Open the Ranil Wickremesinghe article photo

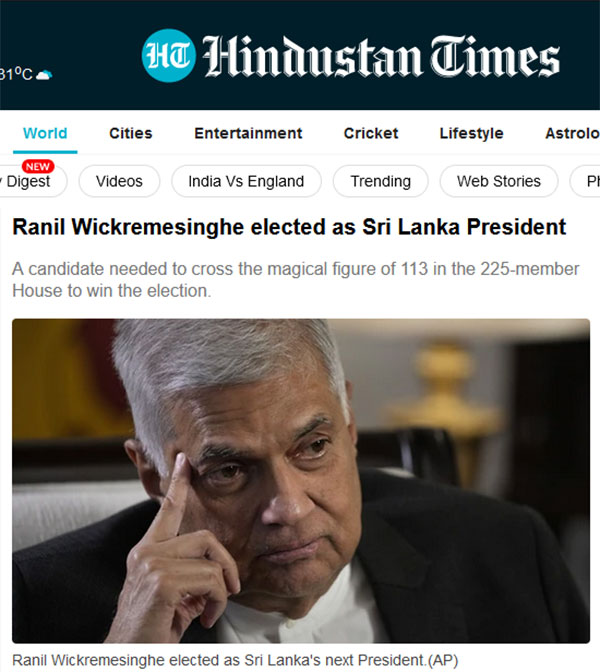point(301,481)
